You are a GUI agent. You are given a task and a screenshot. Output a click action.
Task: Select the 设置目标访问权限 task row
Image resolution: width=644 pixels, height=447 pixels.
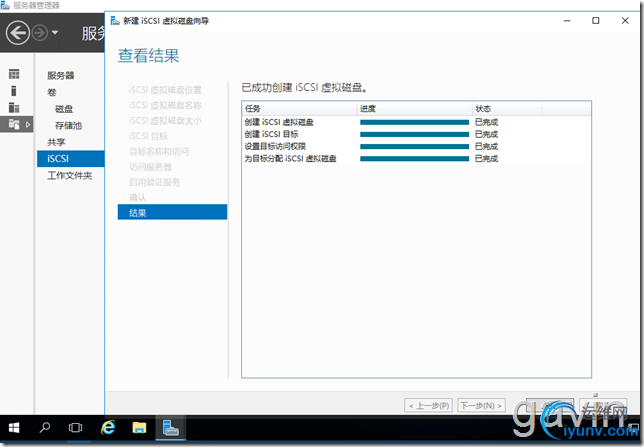coord(416,146)
